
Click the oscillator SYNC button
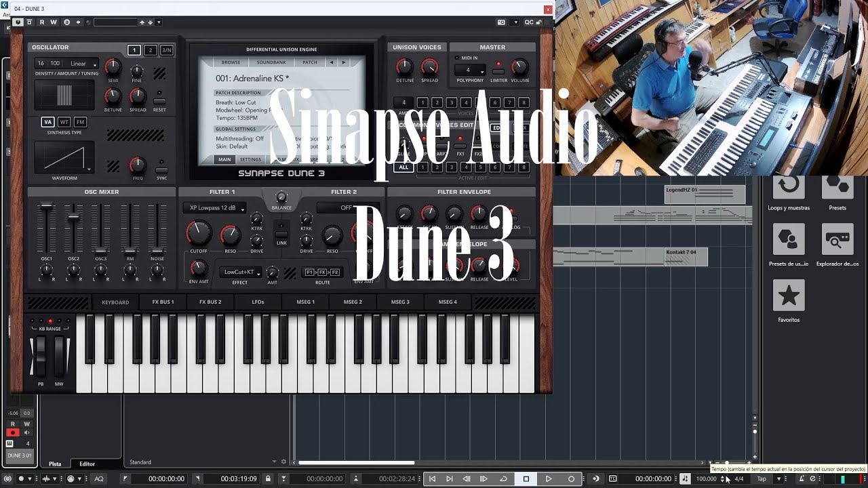click(x=161, y=170)
